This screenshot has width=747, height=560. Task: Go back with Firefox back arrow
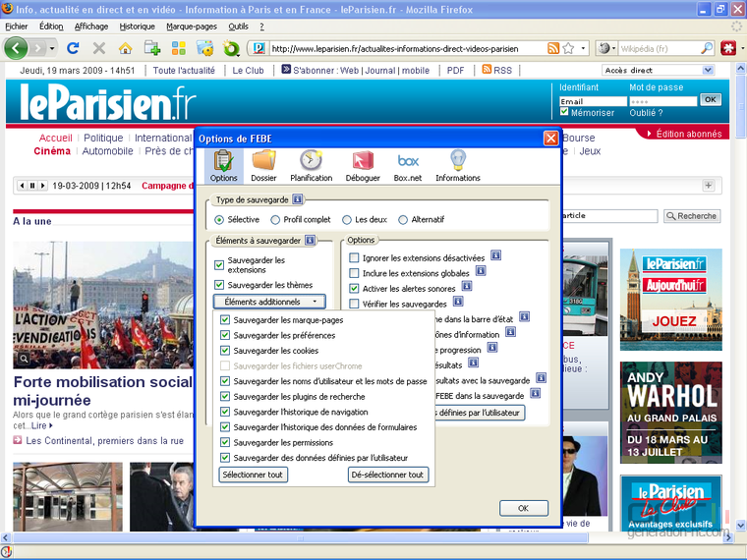[16, 48]
